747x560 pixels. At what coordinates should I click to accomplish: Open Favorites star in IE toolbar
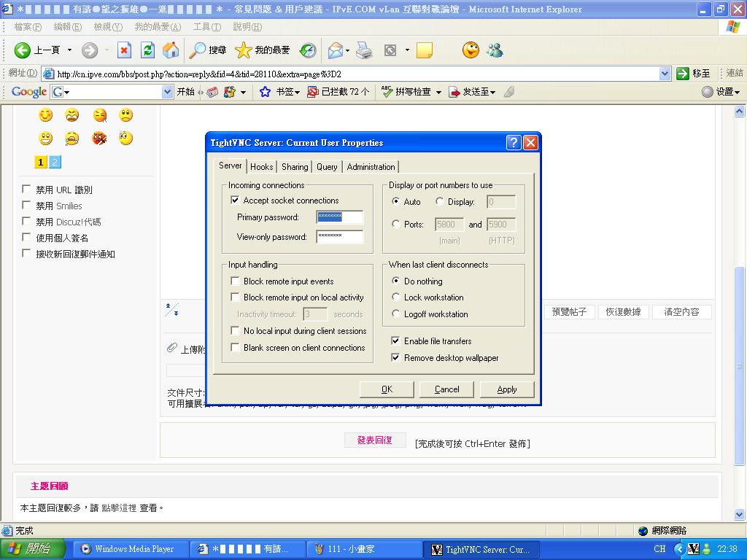click(243, 50)
